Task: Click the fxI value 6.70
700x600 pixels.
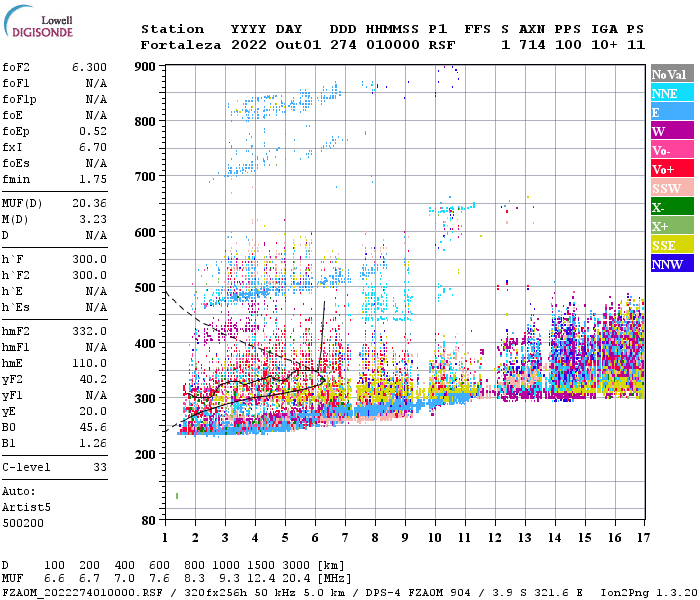Action: (93, 147)
